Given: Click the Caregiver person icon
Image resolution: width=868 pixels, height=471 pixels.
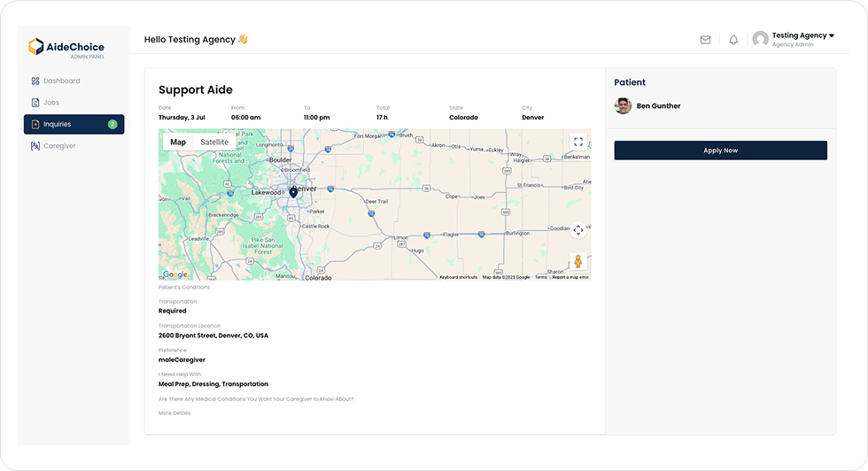Looking at the screenshot, I should point(35,146).
